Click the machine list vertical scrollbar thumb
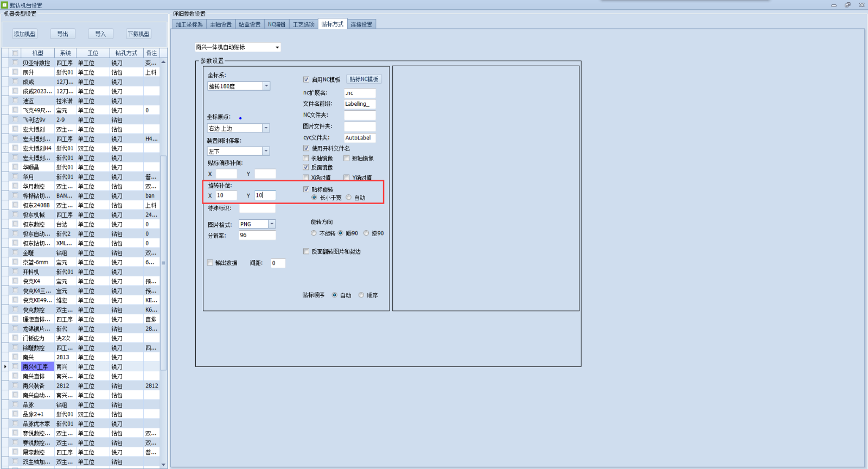This screenshot has height=469, width=868. pos(163,263)
